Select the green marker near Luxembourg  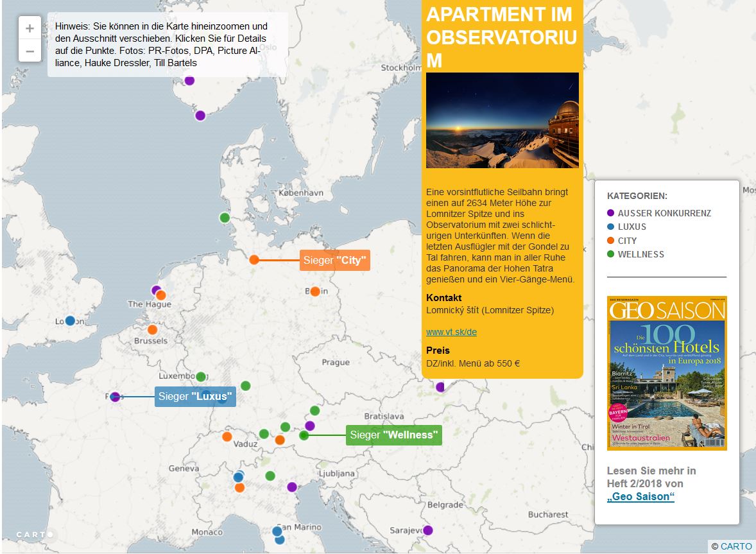click(x=201, y=377)
